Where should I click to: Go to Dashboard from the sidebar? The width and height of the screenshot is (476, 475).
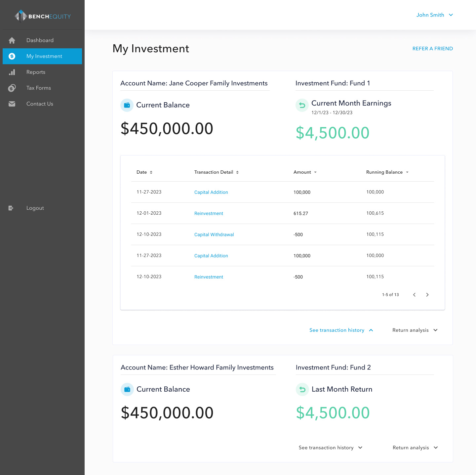(40, 40)
